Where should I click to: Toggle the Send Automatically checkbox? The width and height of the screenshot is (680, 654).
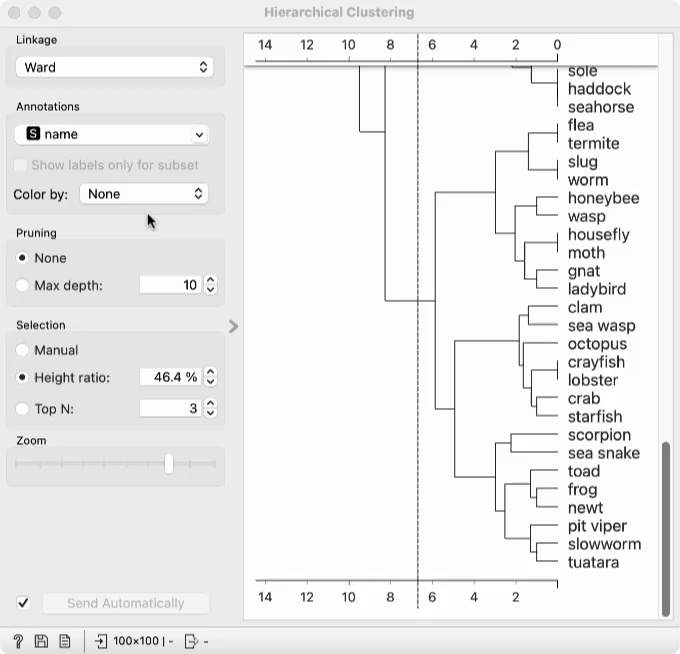[x=23, y=603]
